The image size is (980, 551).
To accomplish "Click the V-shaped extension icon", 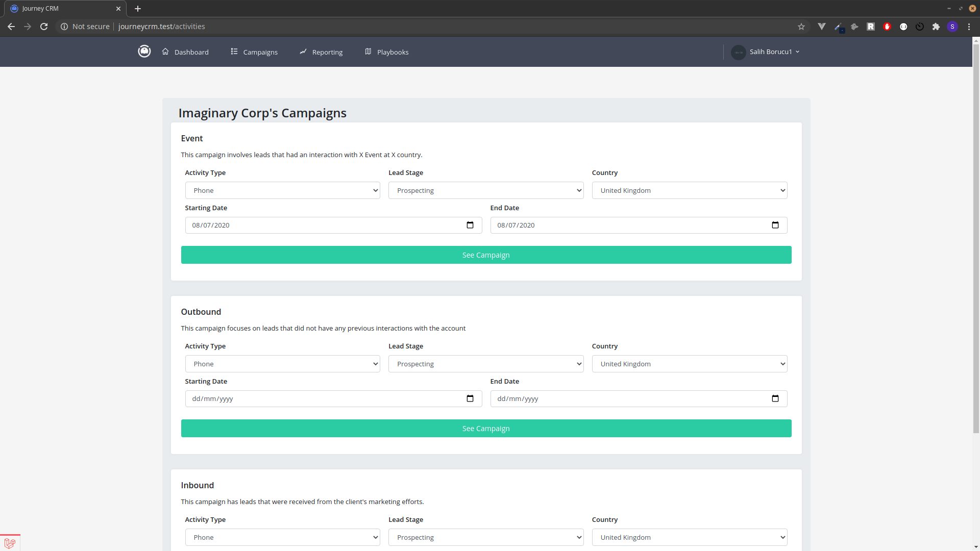I will 822,27.
